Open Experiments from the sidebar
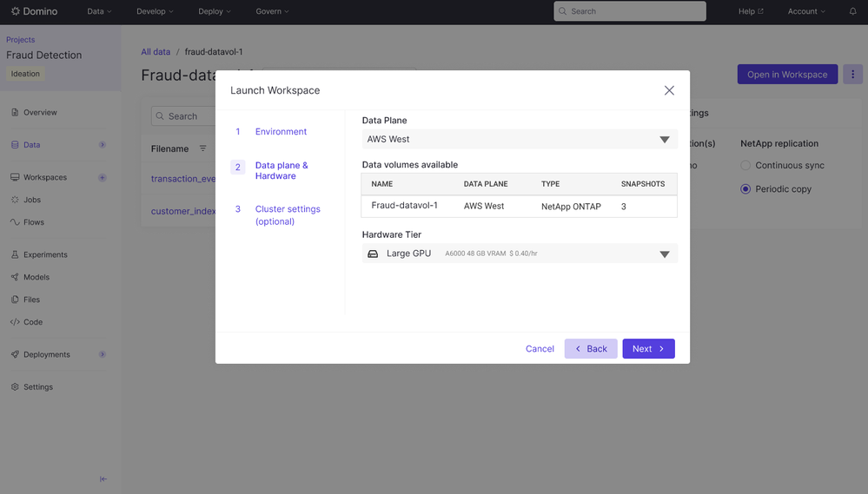 click(x=45, y=254)
